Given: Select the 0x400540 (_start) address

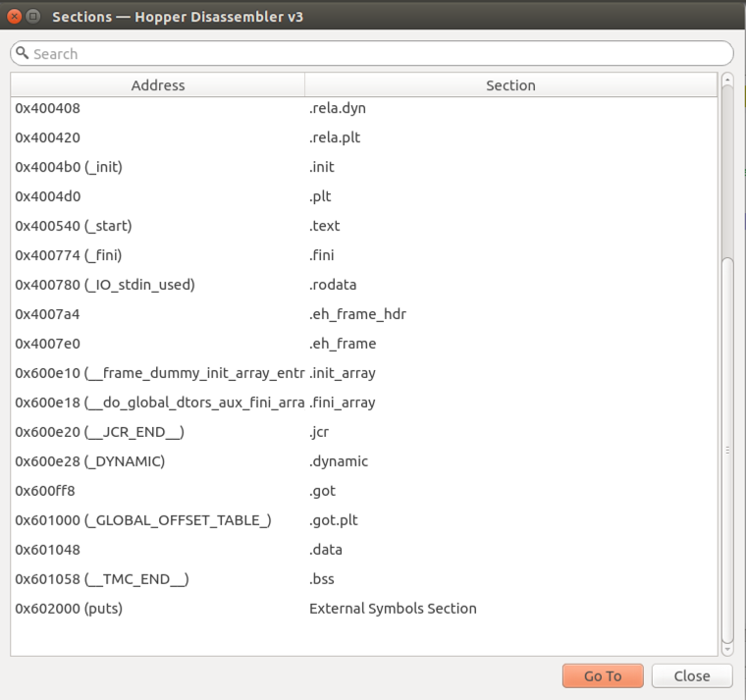Looking at the screenshot, I should pyautogui.click(x=74, y=226).
